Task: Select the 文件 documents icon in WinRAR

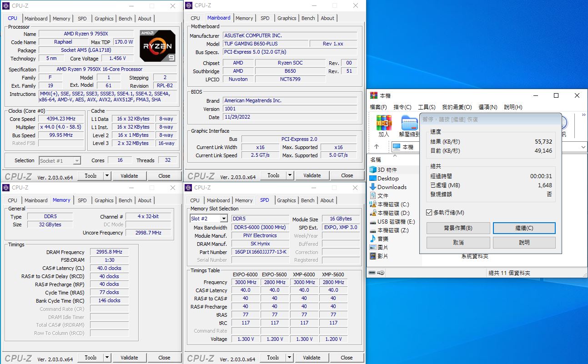Action: [373, 195]
